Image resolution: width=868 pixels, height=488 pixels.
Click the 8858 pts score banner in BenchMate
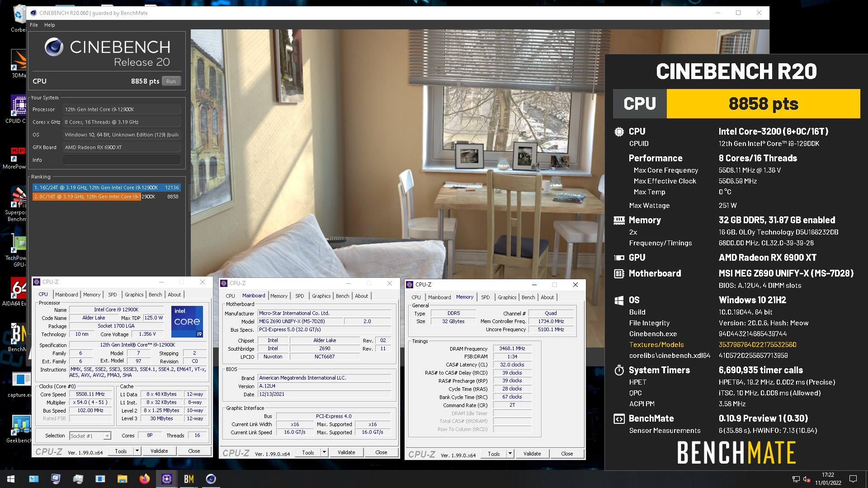(x=763, y=103)
